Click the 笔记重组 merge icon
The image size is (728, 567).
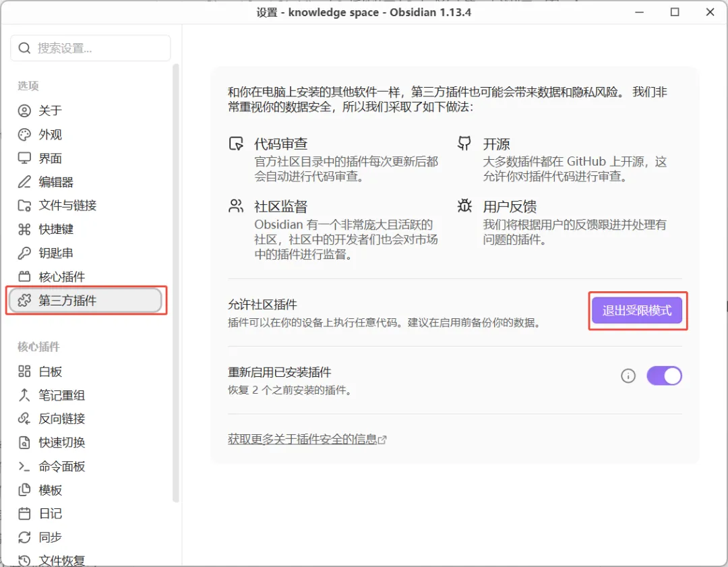24,395
